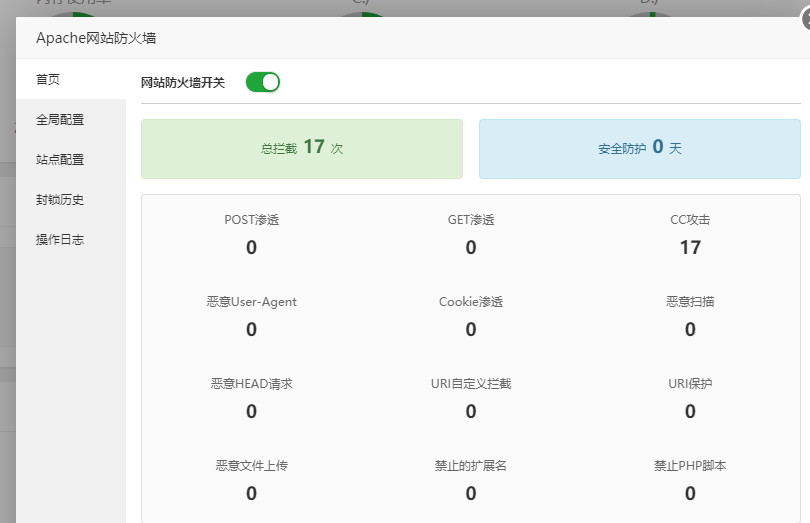Click the CC攻击 count of 17
Viewport: 810px width, 523px height.
point(690,248)
